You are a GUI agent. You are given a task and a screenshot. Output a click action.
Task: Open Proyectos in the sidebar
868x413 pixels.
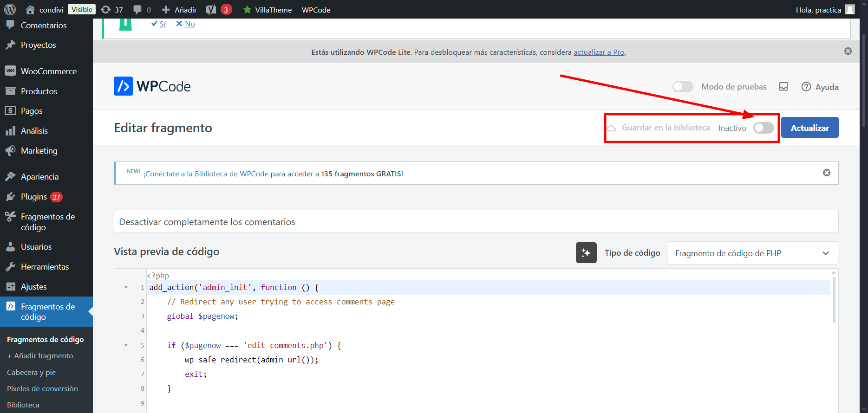(39, 45)
